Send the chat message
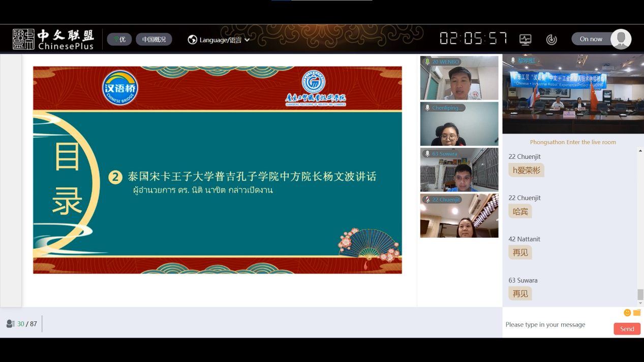The height and width of the screenshot is (362, 644). pos(627,329)
